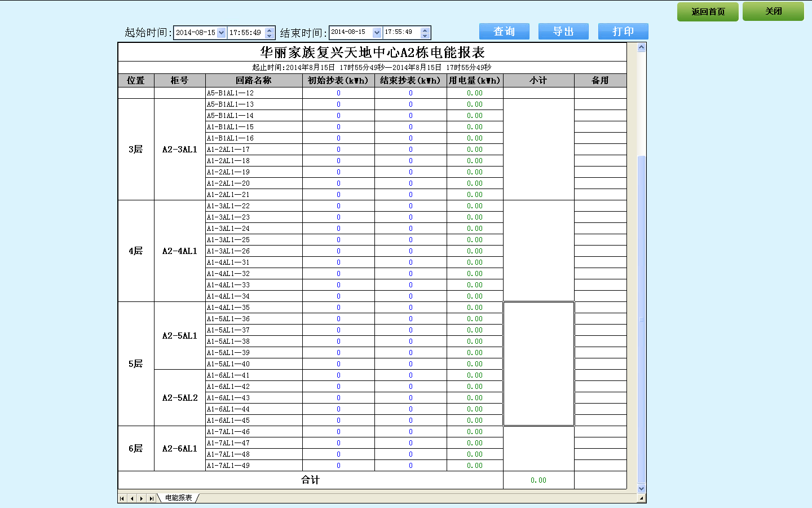The image size is (812, 508).
Task: Click the 打印 print button
Action: [x=623, y=32]
